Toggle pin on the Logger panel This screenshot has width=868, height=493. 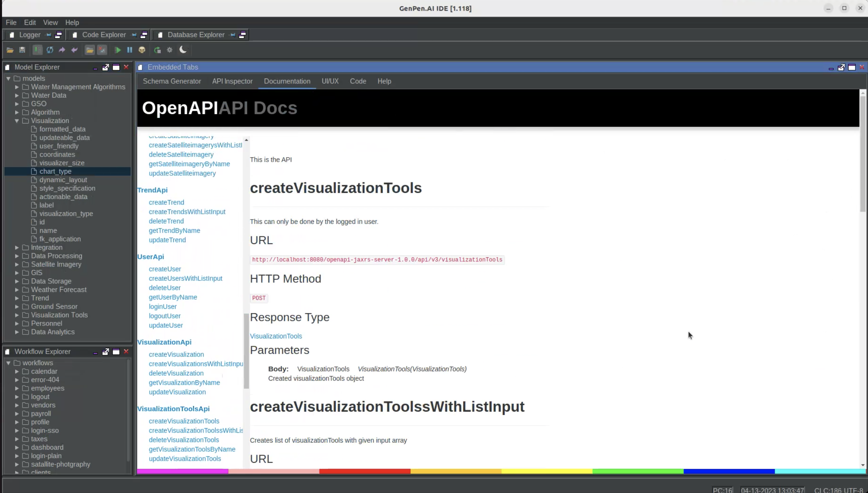coord(48,35)
